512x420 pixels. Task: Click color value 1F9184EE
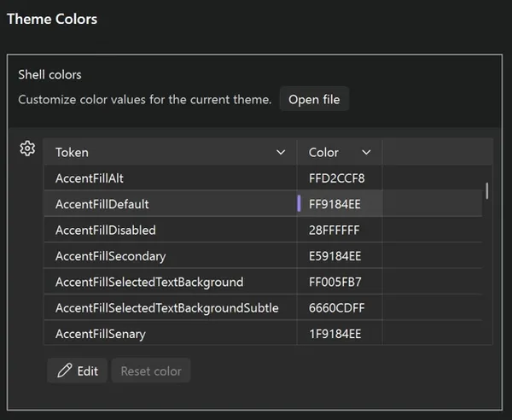(335, 334)
